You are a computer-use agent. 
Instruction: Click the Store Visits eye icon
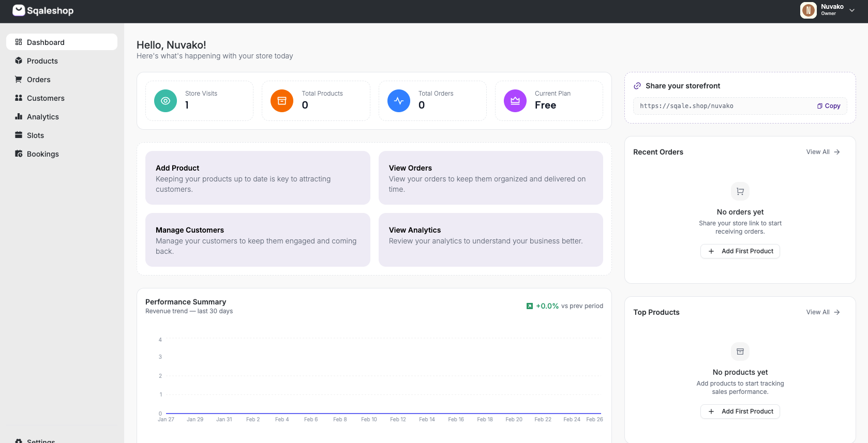pos(166,101)
